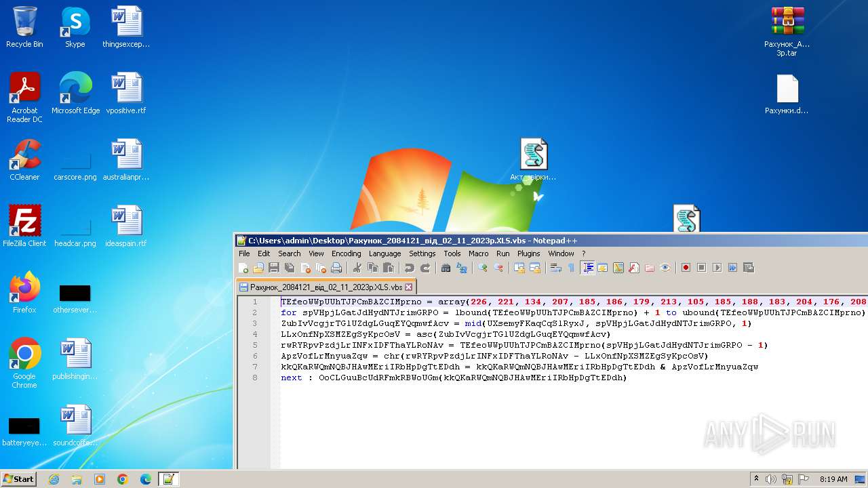This screenshot has height=488, width=868.
Task: Click the Close document toolbar icon
Action: coord(305,268)
